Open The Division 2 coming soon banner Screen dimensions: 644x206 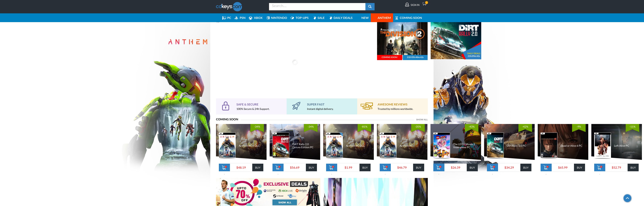tap(402, 41)
